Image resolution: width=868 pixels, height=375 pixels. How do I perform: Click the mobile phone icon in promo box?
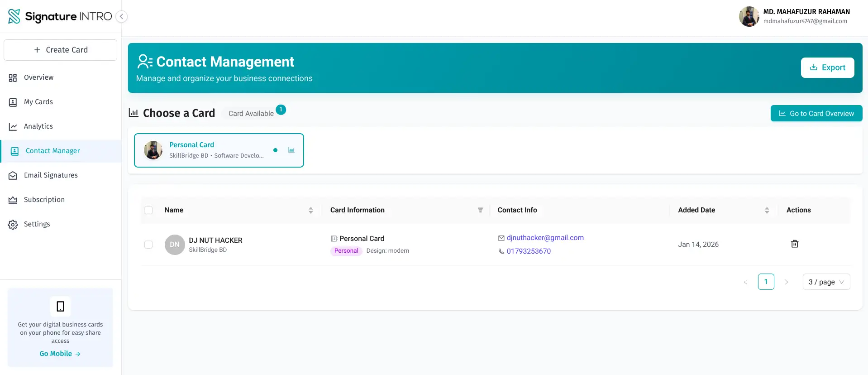click(60, 307)
